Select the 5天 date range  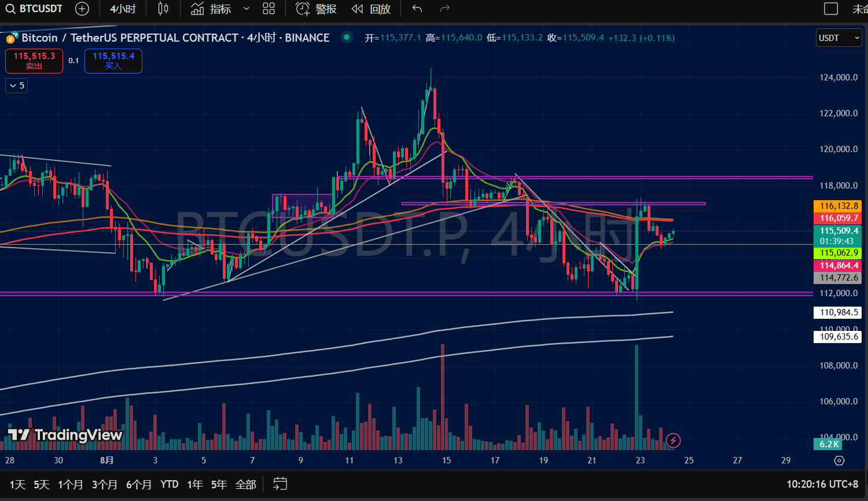click(41, 484)
